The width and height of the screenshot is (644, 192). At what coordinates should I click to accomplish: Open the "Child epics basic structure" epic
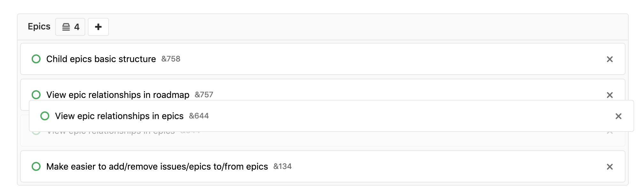point(101,59)
